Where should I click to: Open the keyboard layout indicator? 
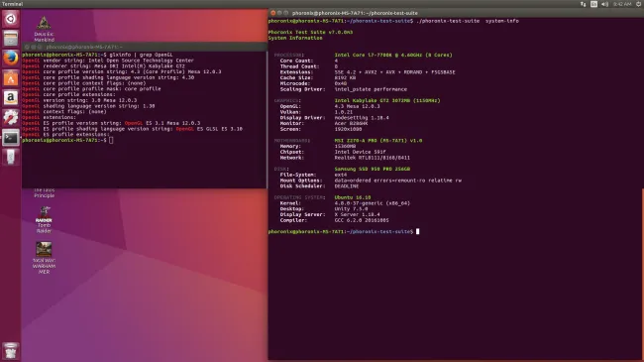pyautogui.click(x=593, y=4)
